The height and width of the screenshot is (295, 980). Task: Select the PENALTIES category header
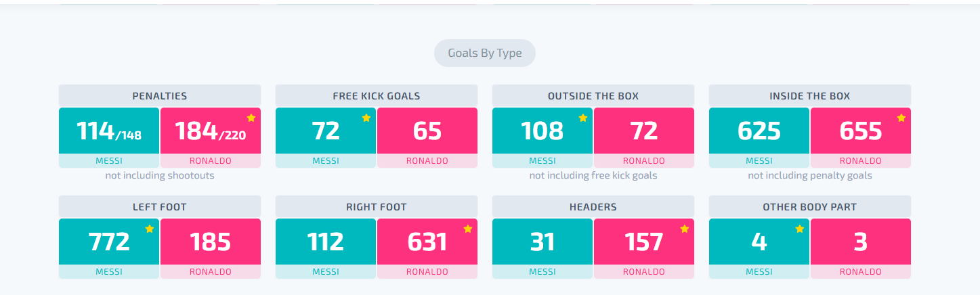pyautogui.click(x=160, y=95)
